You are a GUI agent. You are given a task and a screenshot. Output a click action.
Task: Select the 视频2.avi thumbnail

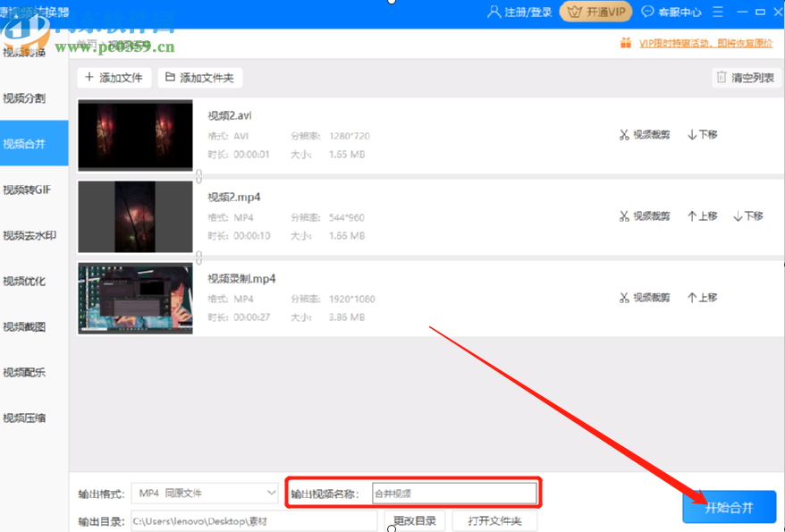[x=135, y=135]
